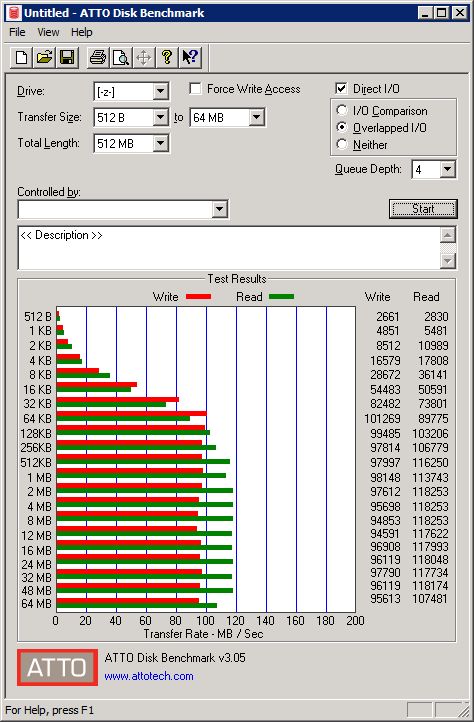474x722 pixels.
Task: Open Print Preview magnifier icon
Action: [x=121, y=58]
